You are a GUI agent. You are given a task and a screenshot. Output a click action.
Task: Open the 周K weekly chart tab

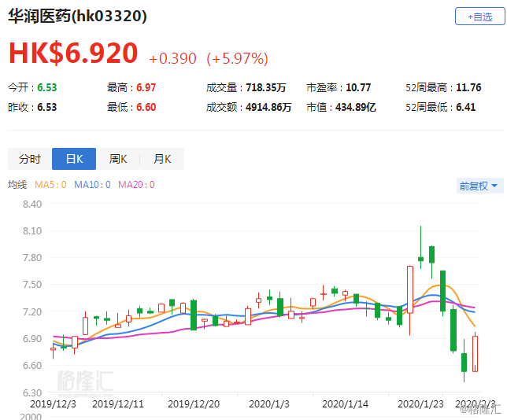click(x=118, y=159)
